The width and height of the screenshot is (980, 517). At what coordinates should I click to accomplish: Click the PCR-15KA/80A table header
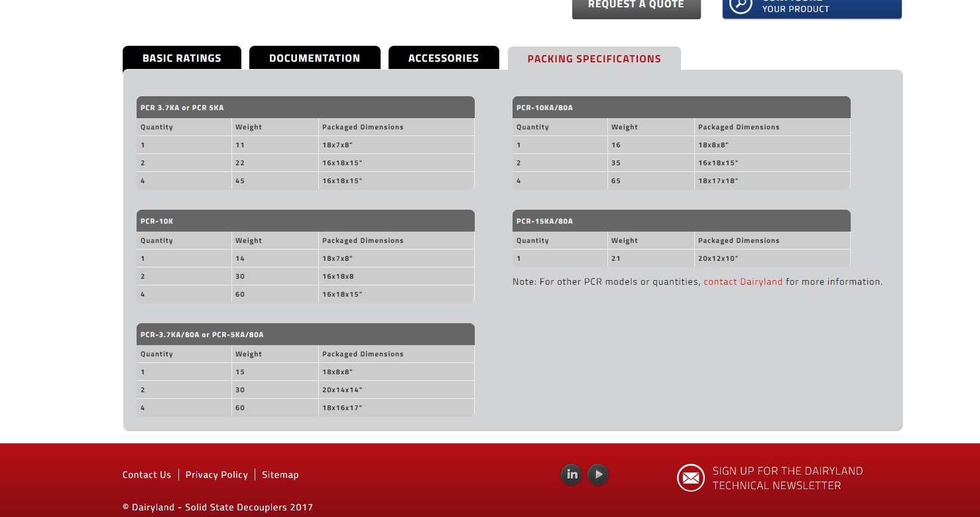(682, 221)
